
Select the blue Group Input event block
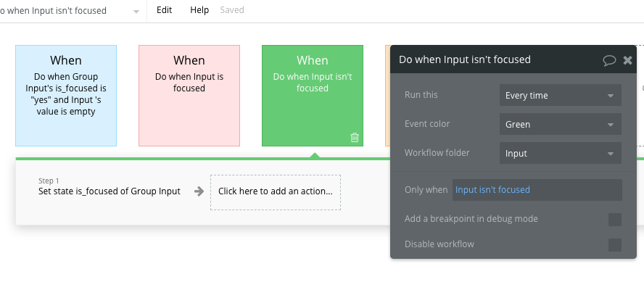click(x=66, y=96)
